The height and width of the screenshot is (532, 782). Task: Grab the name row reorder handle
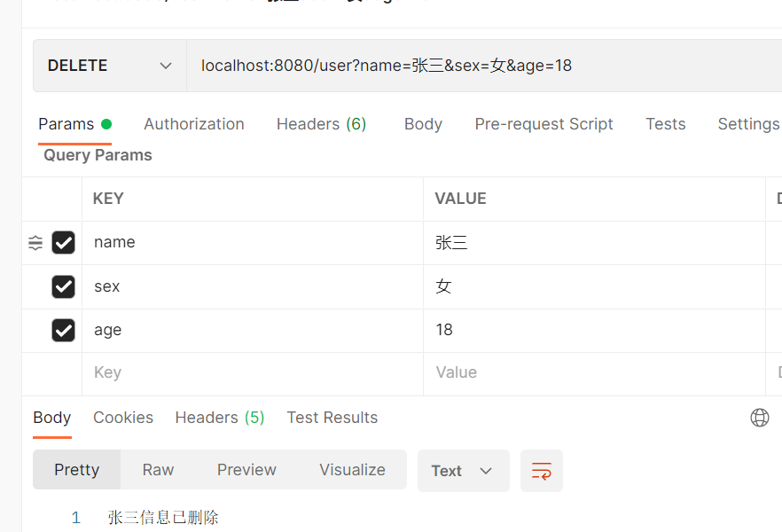coord(35,243)
